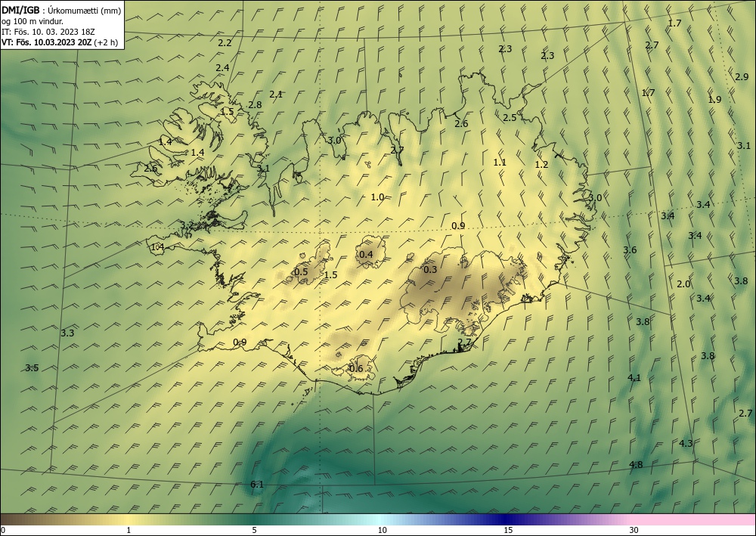The height and width of the screenshot is (536, 756).
Task: Select the "IT: Fös. 10. 03. 2023 18Z" line
Action: coord(48,32)
